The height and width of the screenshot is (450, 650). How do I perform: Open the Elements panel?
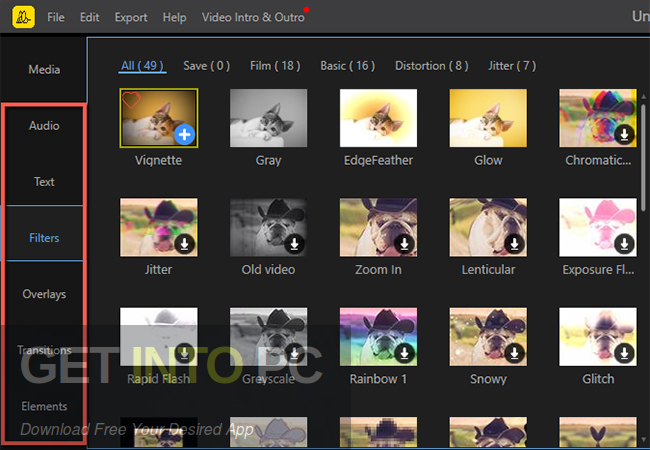click(x=44, y=406)
